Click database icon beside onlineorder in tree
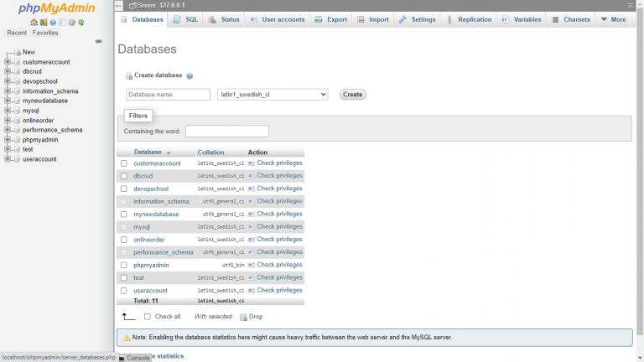The width and height of the screenshot is (644, 362). pyautogui.click(x=17, y=121)
